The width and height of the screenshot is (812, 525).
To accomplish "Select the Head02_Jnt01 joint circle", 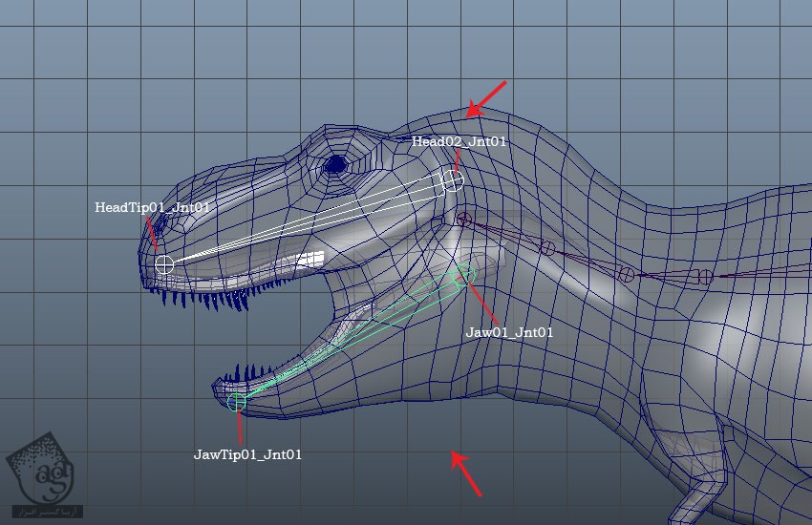I will [453, 180].
